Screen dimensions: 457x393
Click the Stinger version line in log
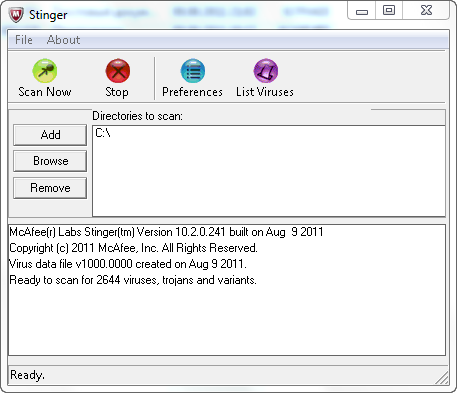pos(166,232)
